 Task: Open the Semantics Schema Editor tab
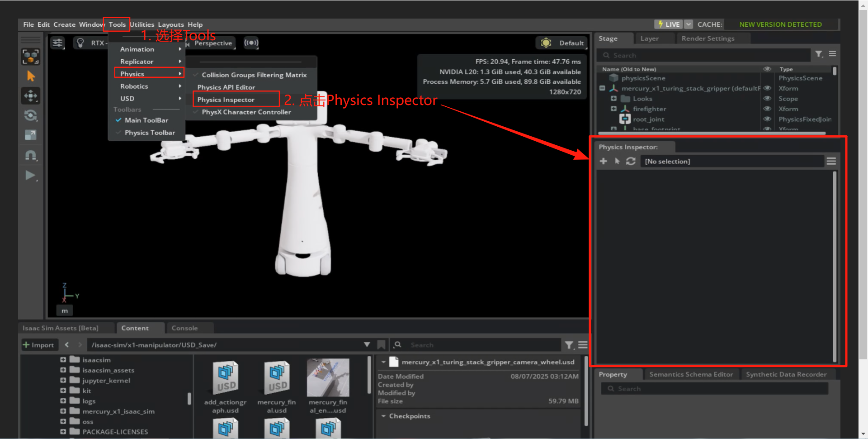691,374
